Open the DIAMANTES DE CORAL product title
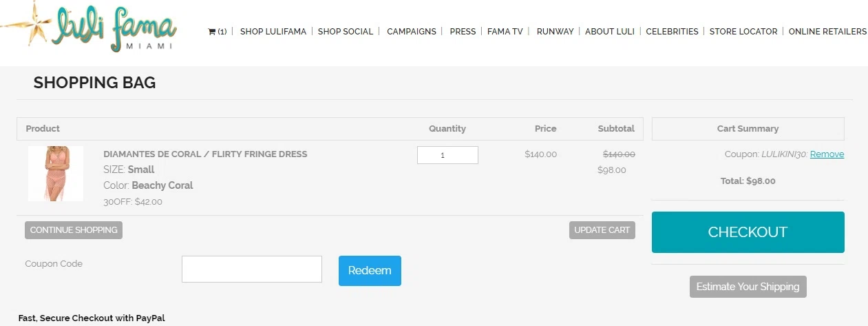Viewport: 868px width, 326px height. pyautogui.click(x=205, y=154)
